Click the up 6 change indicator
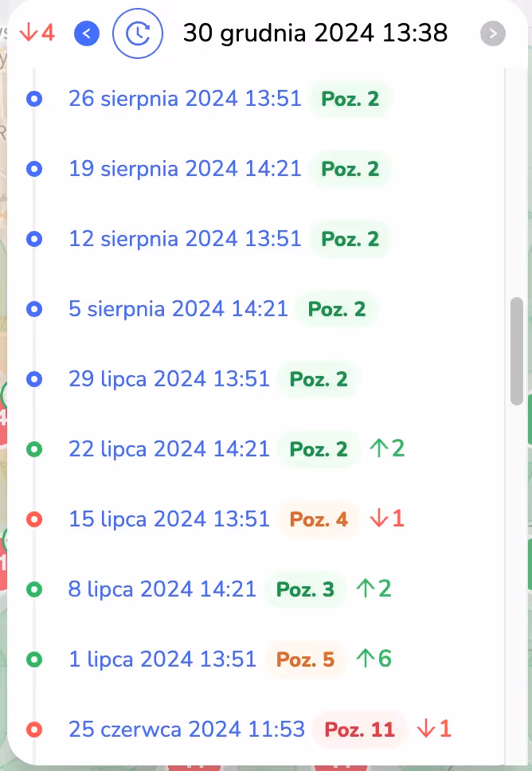Viewport: 532px width, 771px height. tap(374, 659)
